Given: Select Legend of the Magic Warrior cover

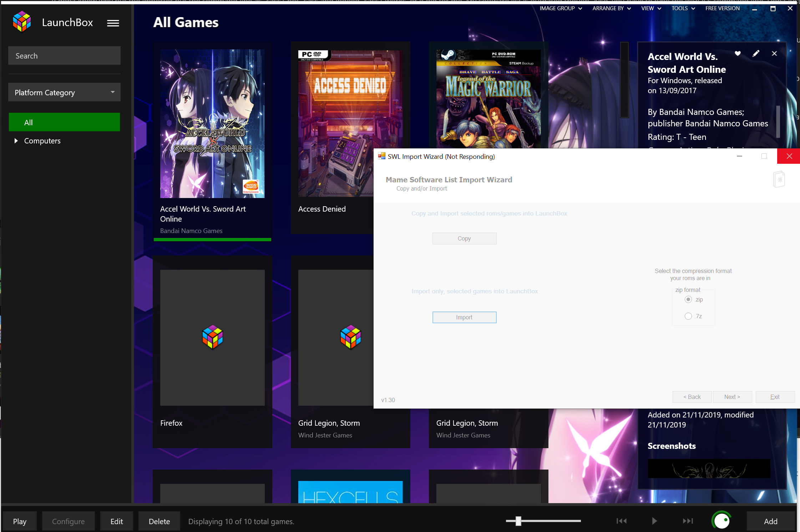Looking at the screenshot, I should point(488,99).
